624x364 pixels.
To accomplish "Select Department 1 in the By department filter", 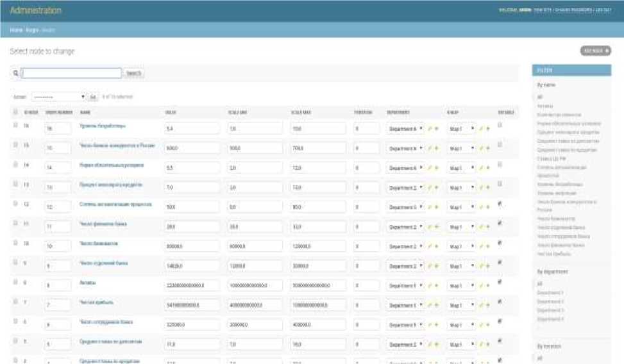I will (x=550, y=292).
